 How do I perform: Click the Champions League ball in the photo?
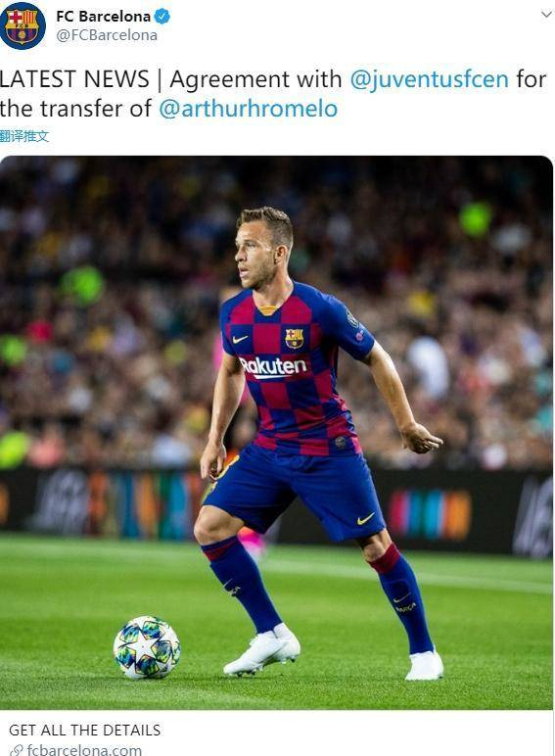point(147,647)
